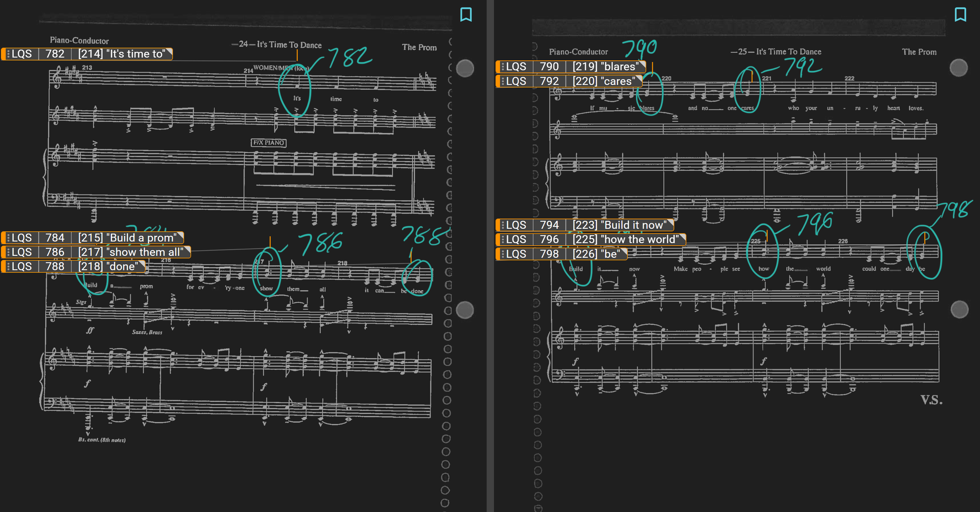This screenshot has width=980, height=512.
Task: Select the cue label [225] "how the world"
Action: 626,240
